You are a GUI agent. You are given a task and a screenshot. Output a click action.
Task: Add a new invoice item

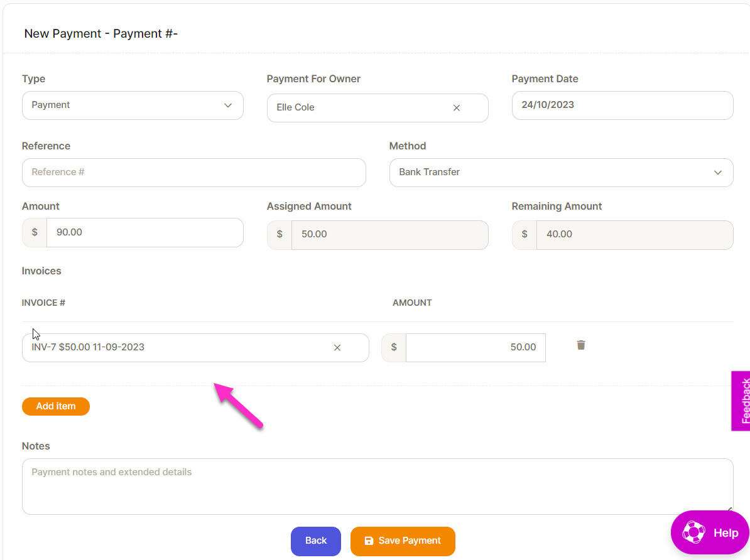[x=56, y=406]
